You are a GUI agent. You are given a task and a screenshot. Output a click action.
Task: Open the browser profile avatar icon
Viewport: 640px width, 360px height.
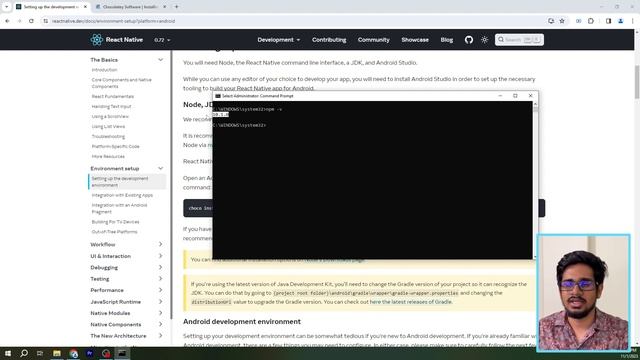click(x=620, y=21)
